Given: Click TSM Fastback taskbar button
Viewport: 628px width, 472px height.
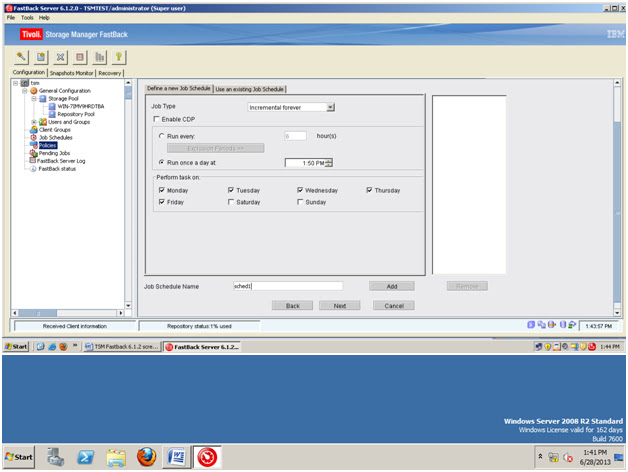Looking at the screenshot, I should tap(122, 347).
